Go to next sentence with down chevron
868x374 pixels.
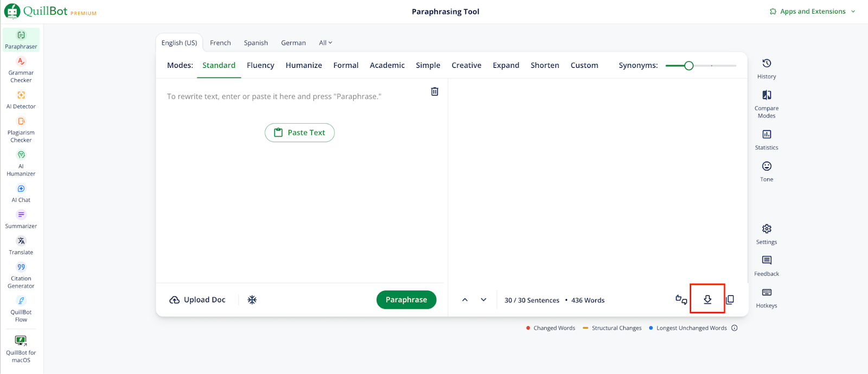click(483, 300)
